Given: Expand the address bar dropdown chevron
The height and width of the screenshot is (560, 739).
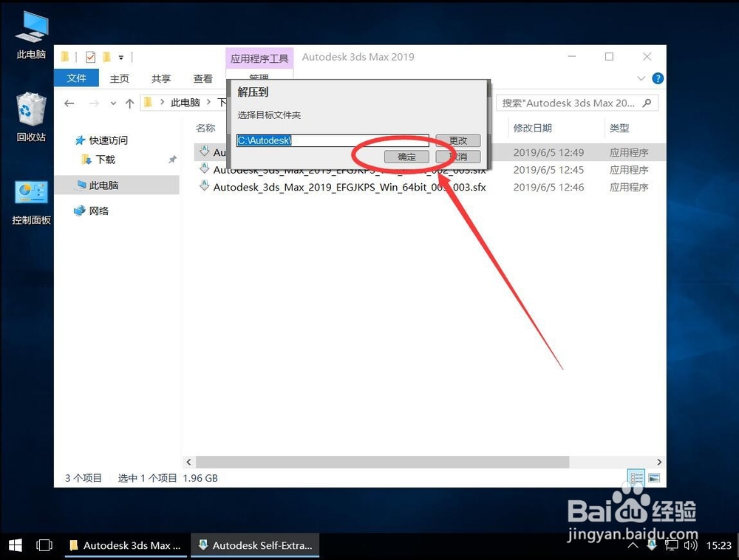Looking at the screenshot, I should (x=112, y=103).
